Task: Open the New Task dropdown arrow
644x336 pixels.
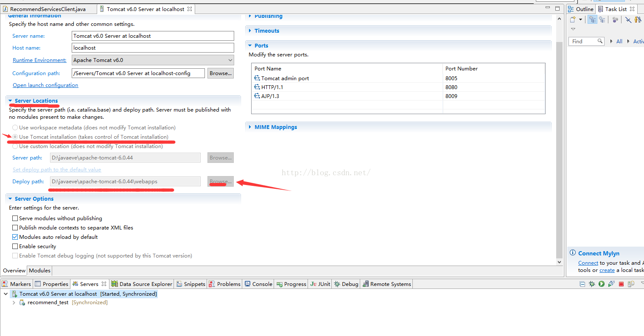Action: pos(580,20)
